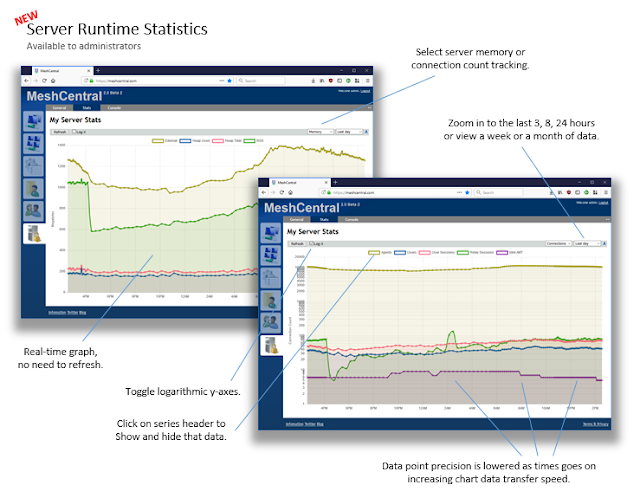Switch to General tab in Memory chart window
640x498 pixels.
click(x=59, y=108)
